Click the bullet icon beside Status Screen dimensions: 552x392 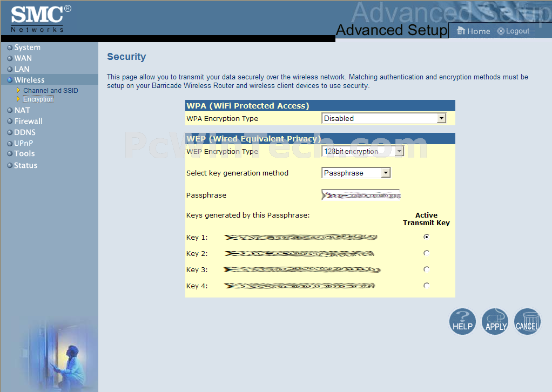point(10,165)
